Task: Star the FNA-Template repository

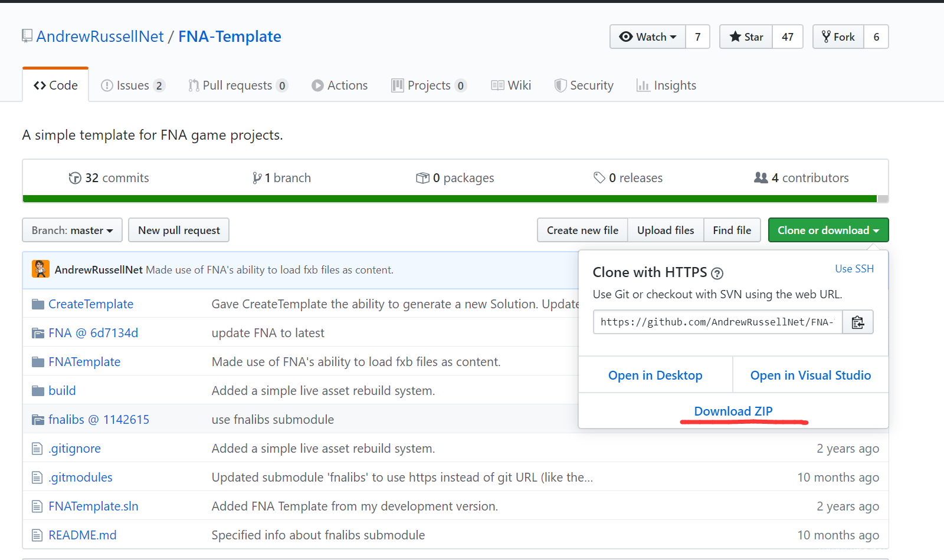Action: pyautogui.click(x=746, y=37)
